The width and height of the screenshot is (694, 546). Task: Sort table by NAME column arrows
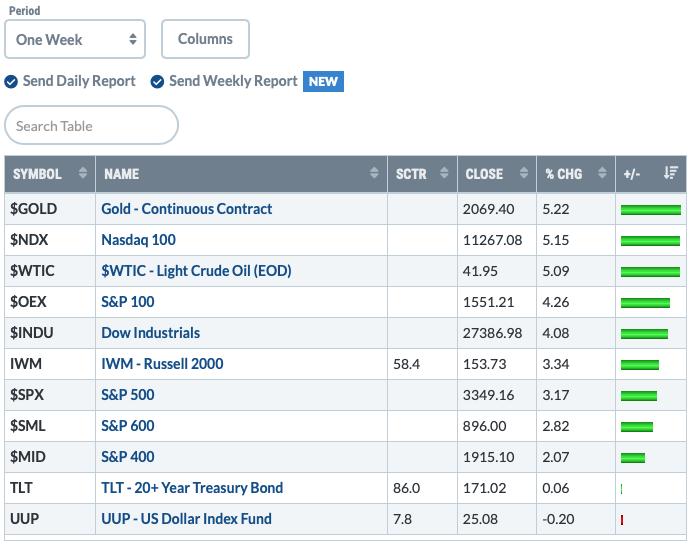click(x=374, y=173)
